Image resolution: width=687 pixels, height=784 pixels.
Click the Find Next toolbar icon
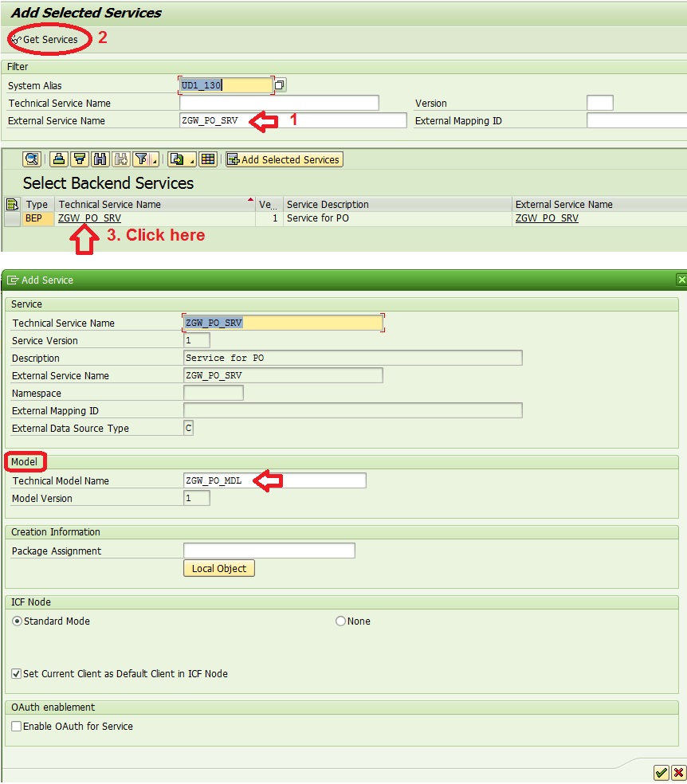coord(120,159)
